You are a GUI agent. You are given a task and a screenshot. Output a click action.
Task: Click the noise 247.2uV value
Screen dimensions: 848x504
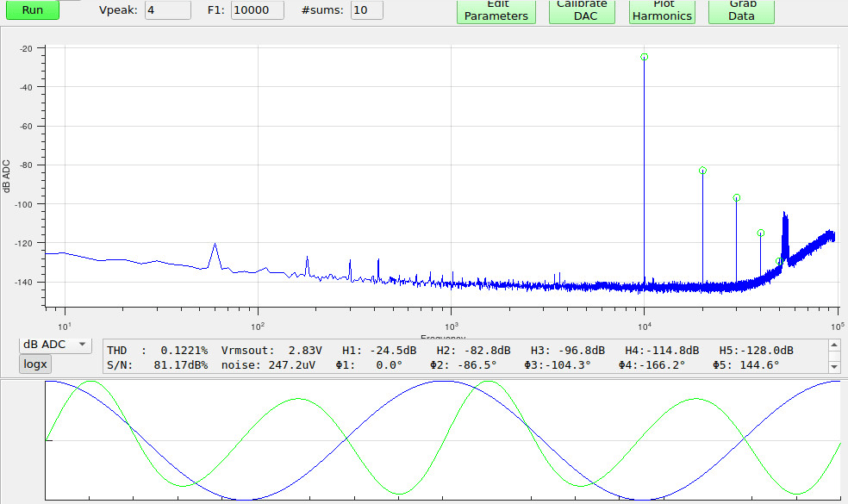[268, 365]
